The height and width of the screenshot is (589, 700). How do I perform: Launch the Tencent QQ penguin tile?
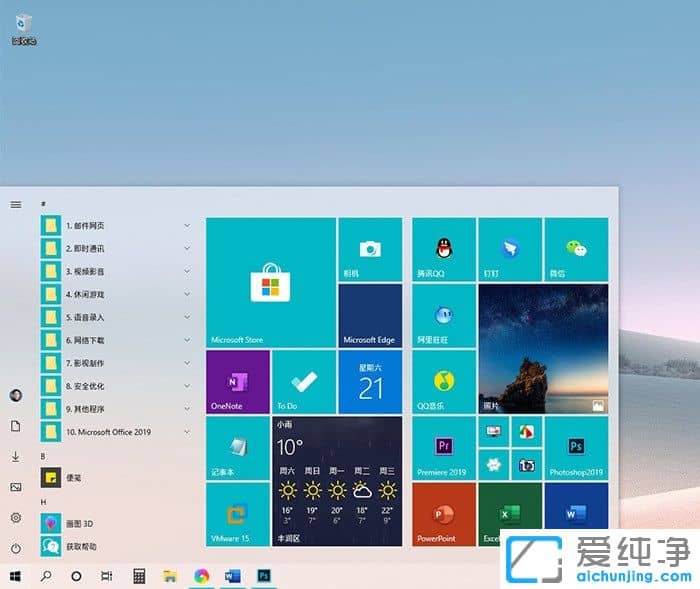pyautogui.click(x=444, y=250)
